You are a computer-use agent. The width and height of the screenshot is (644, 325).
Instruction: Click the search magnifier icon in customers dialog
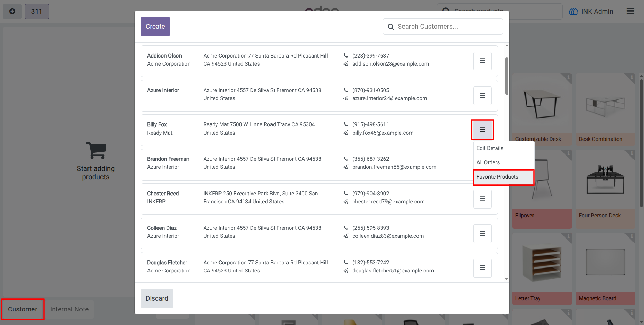point(391,27)
